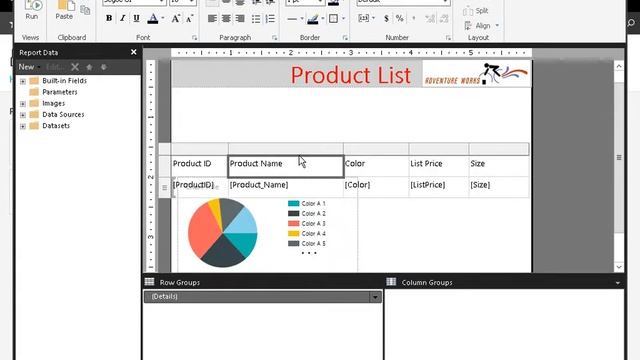The height and width of the screenshot is (360, 640).
Task: Expand the Built-in Fields folder
Action: (x=23, y=81)
